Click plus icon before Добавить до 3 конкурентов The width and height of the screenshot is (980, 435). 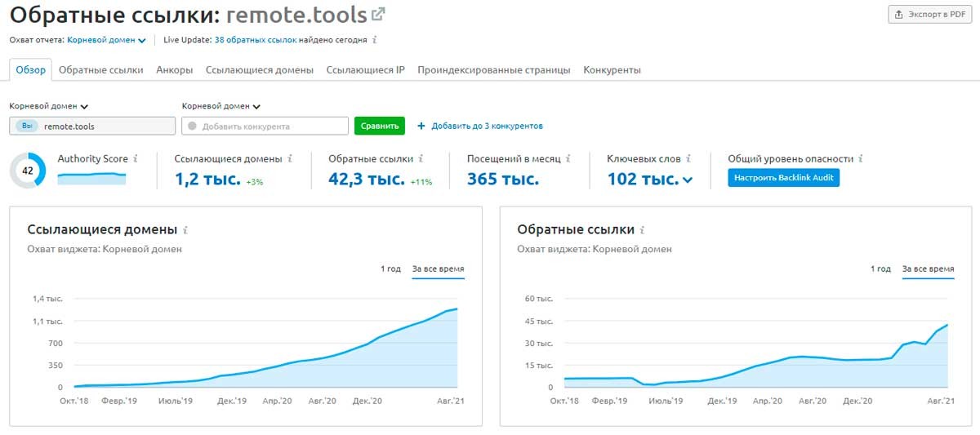tap(421, 126)
